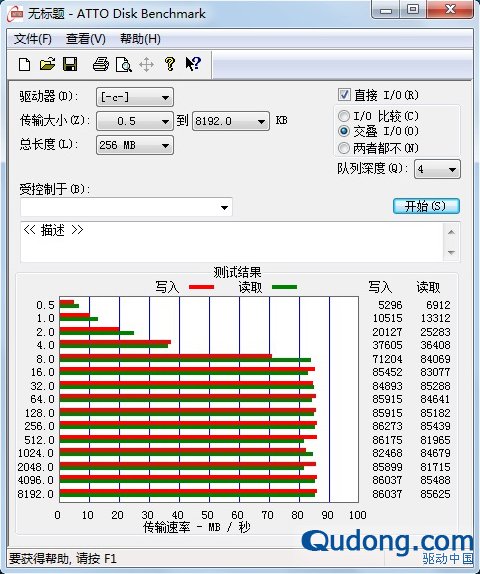This screenshot has height=574, width=480.
Task: Click the 传输速率 - MB / 秒 axis label
Action: pyautogui.click(x=197, y=527)
